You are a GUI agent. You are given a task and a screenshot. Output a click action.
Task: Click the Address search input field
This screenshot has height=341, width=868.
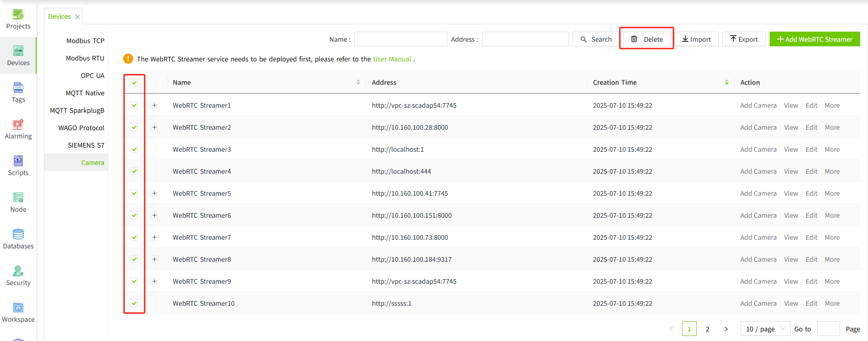(x=525, y=39)
